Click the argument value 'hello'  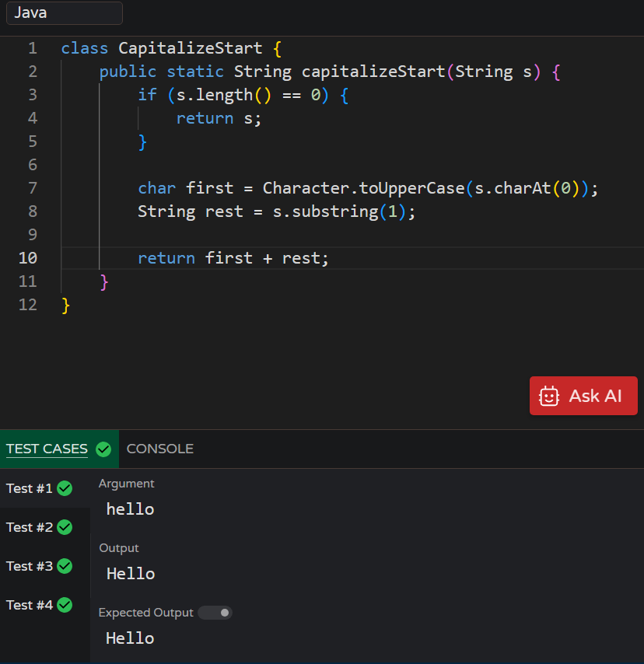coord(131,509)
